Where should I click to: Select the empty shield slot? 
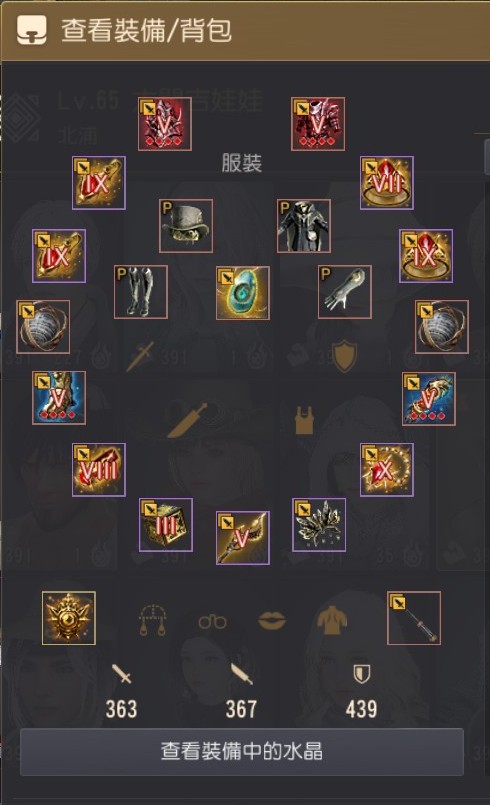point(344,356)
